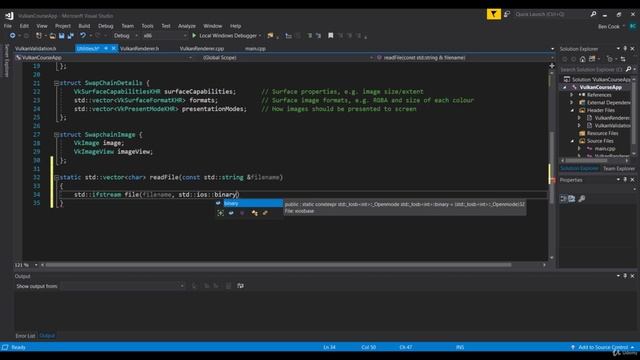Viewport: 640px width, 360px height.
Task: Open the Build menu
Action: 84,26
